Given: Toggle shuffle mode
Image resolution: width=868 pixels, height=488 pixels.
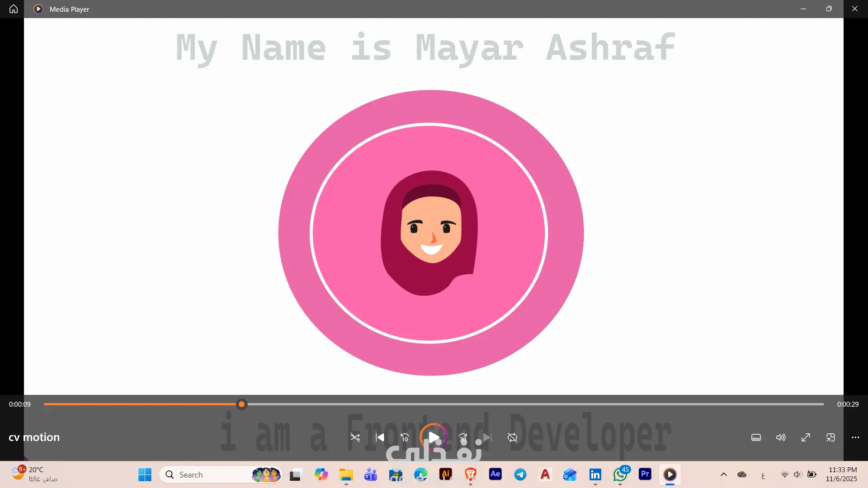Looking at the screenshot, I should click(x=355, y=437).
